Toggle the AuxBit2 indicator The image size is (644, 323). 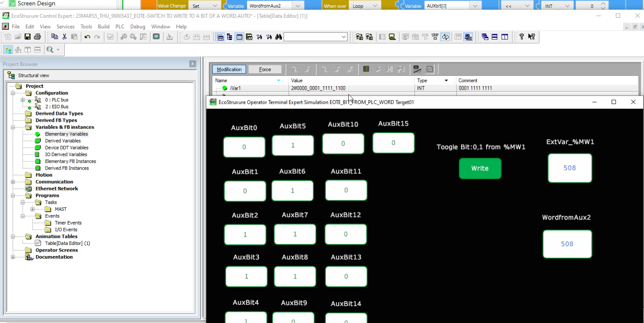(x=245, y=235)
